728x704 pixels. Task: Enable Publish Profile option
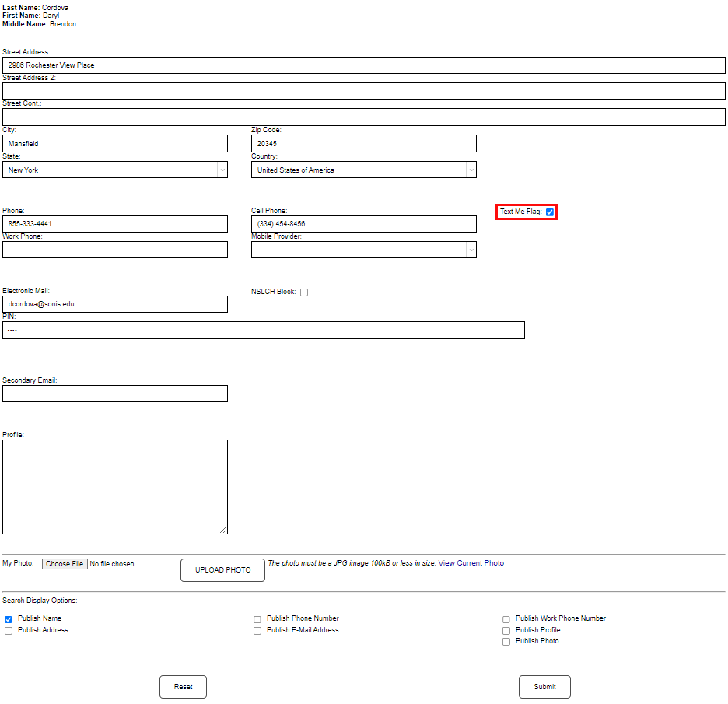coord(506,630)
